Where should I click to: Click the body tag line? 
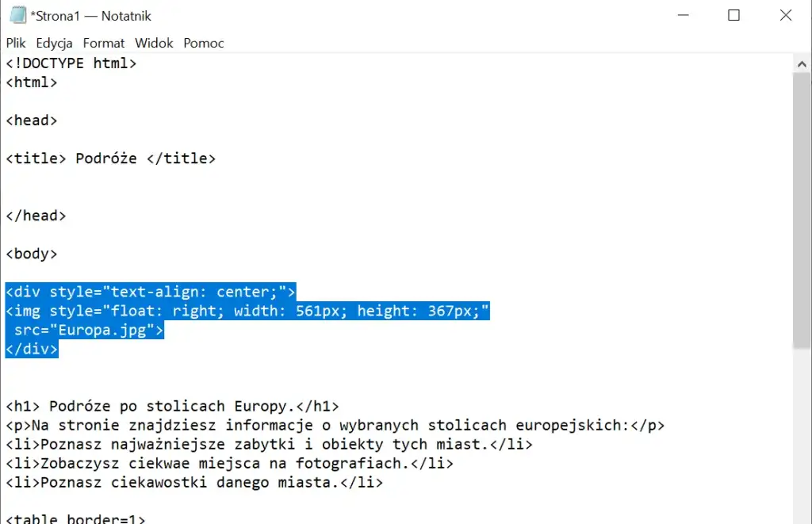pyautogui.click(x=31, y=254)
